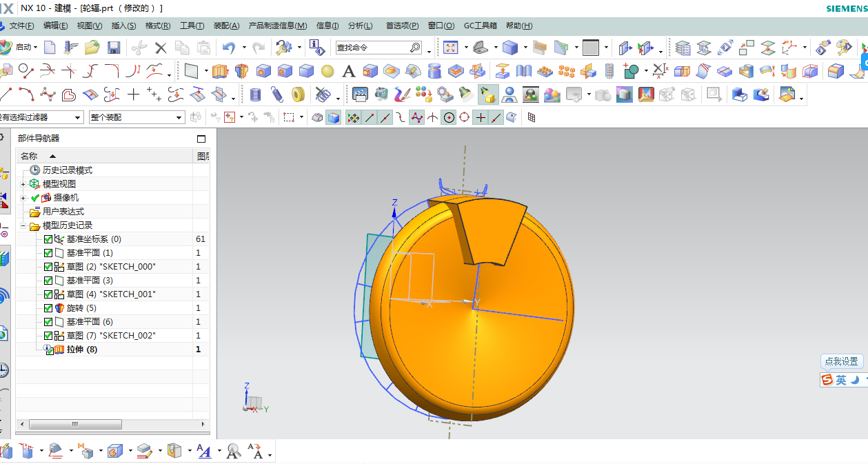Click the 查找命令 search field
868x464 pixels.
(379, 48)
